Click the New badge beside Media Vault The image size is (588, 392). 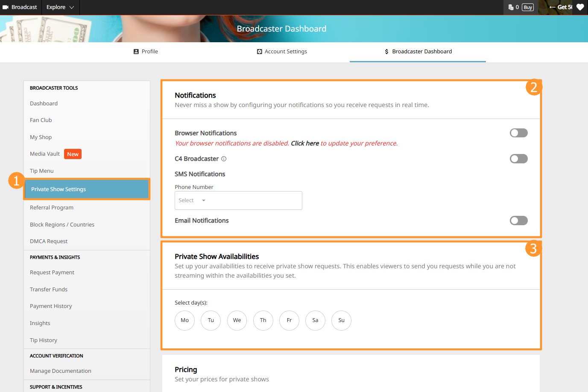[73, 154]
